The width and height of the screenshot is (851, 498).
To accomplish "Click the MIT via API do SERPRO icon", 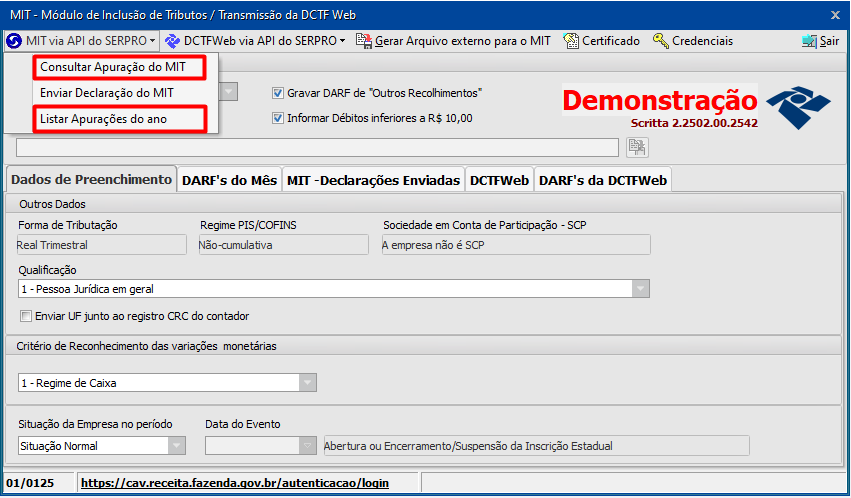I will [x=14, y=41].
